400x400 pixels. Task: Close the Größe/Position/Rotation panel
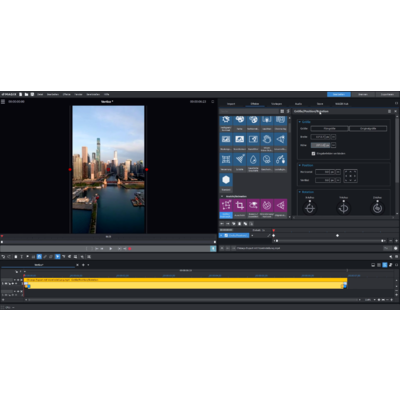(396, 111)
